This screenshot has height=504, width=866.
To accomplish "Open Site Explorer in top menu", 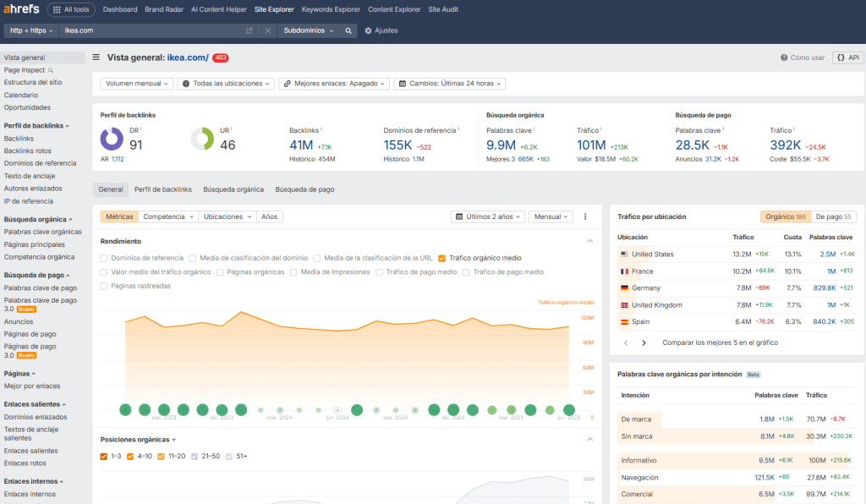I will pyautogui.click(x=274, y=9).
